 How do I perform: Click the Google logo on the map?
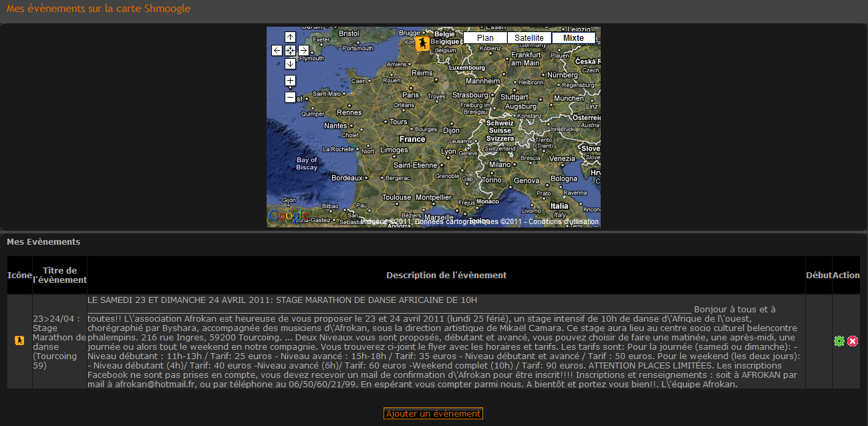289,216
